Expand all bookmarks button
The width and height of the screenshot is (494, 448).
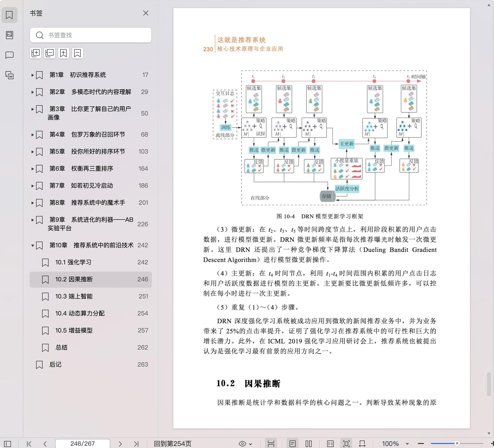point(36,53)
